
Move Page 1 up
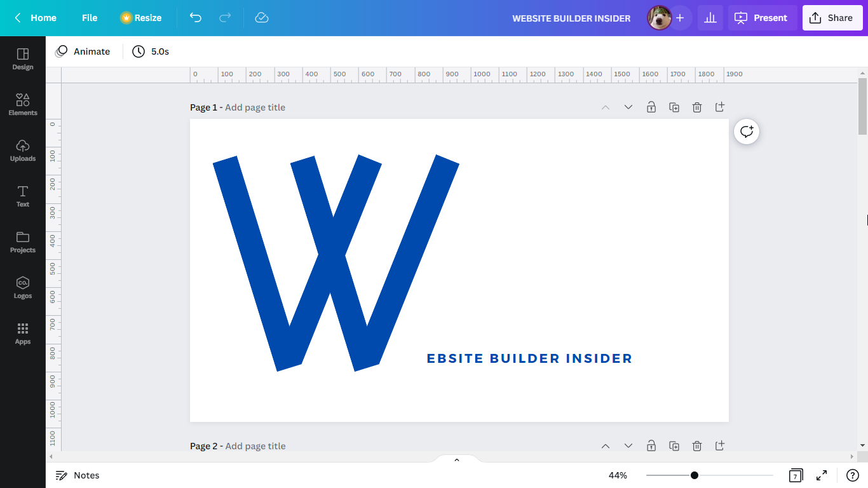coord(606,107)
